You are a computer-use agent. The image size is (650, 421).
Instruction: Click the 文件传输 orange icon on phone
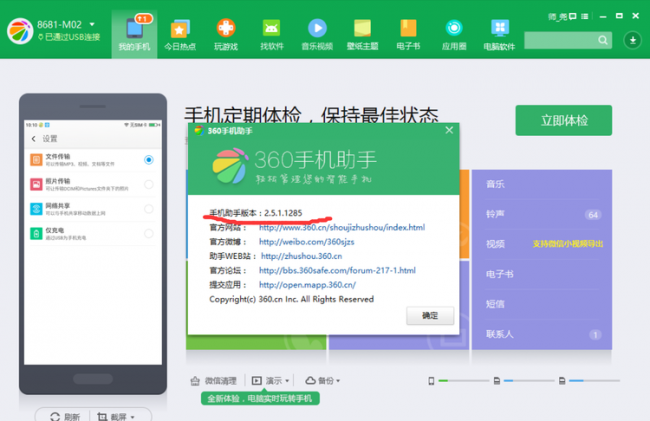[x=36, y=160]
